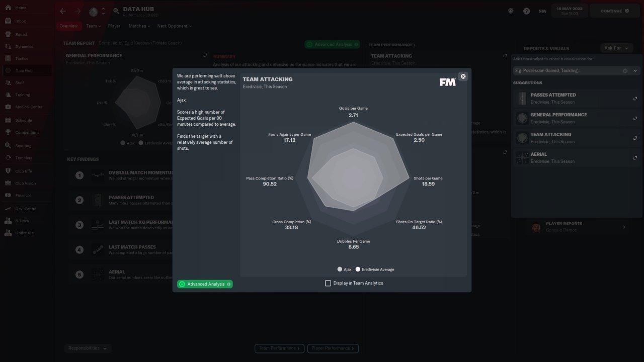Switch to the Player tab

pos(114,26)
